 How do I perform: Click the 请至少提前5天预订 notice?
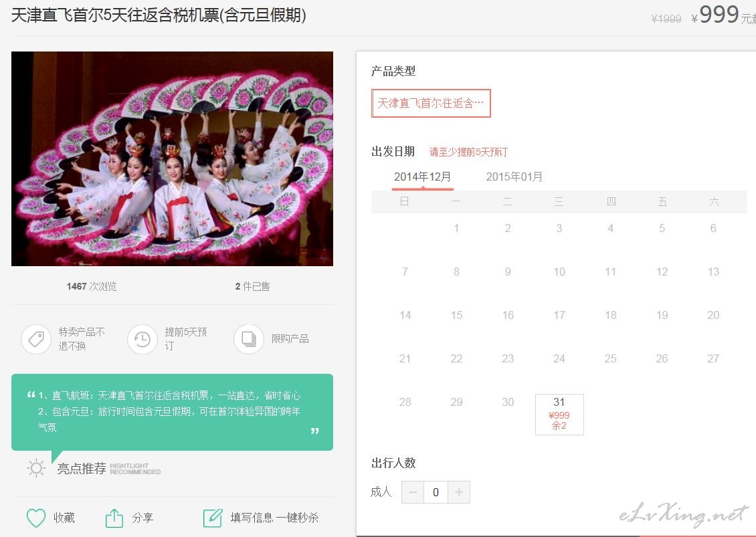click(x=468, y=152)
